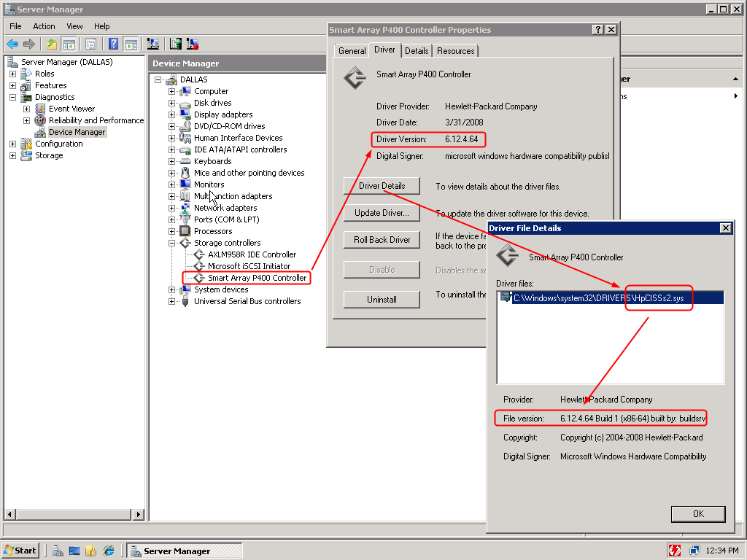
Task: Click the context help question-mark title button
Action: click(598, 29)
